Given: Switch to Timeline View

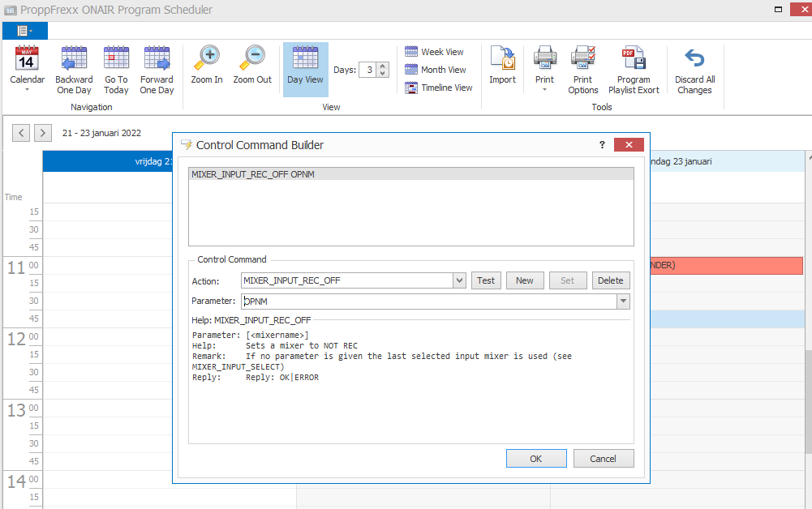Looking at the screenshot, I should point(438,88).
